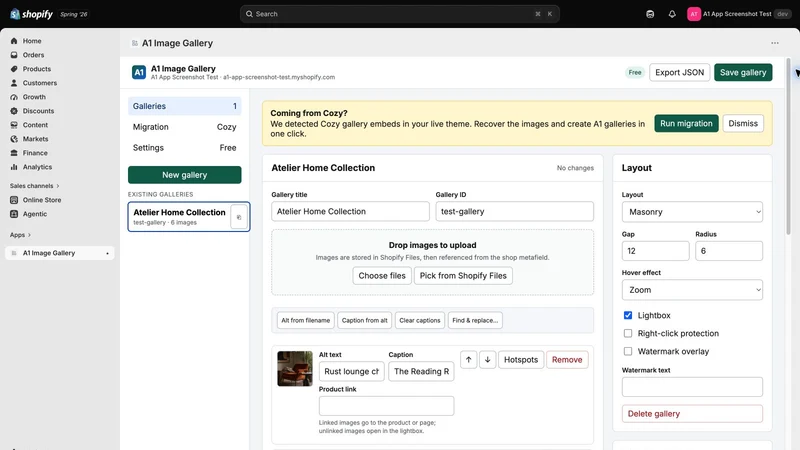Move first image up with arrow icon
Viewport: 800px width, 450px height.
click(468, 360)
